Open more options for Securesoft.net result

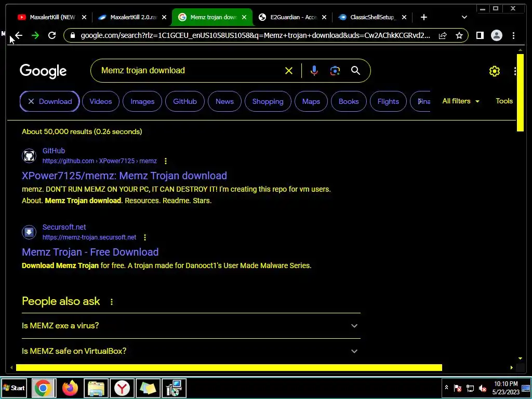coord(145,237)
